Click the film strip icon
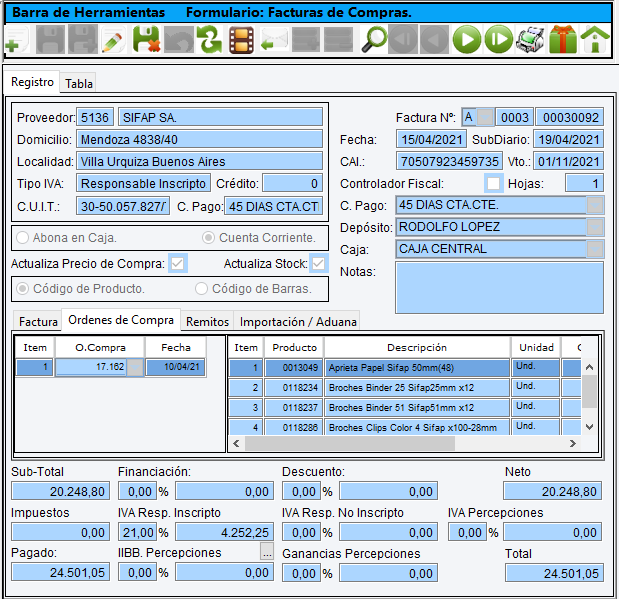The width and height of the screenshot is (619, 599). pos(241,39)
